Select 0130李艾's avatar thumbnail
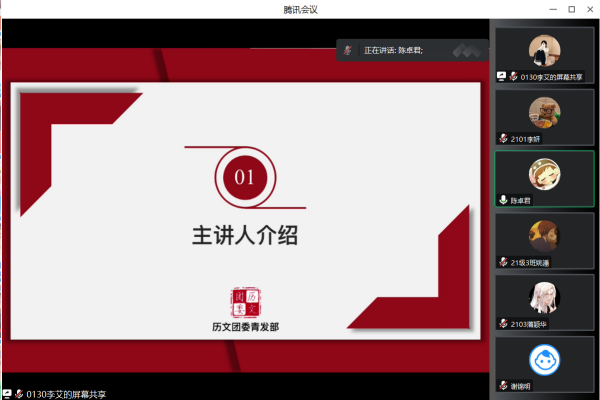Image resolution: width=600 pixels, height=400 pixels. click(x=544, y=49)
